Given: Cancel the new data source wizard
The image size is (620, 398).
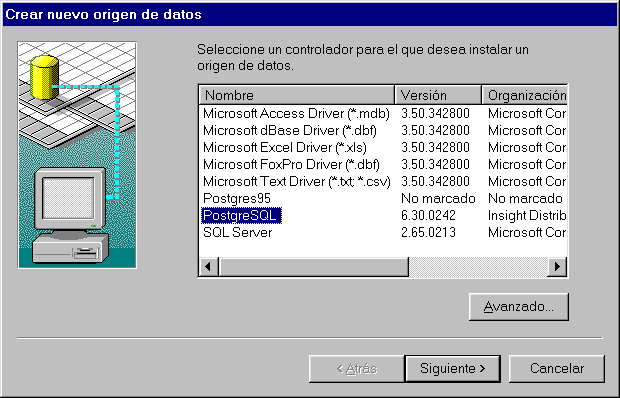Looking at the screenshot, I should click(557, 369).
